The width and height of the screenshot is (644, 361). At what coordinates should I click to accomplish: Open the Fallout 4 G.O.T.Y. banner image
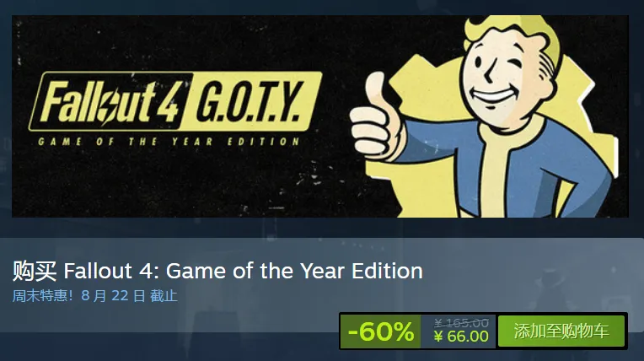coord(320,116)
